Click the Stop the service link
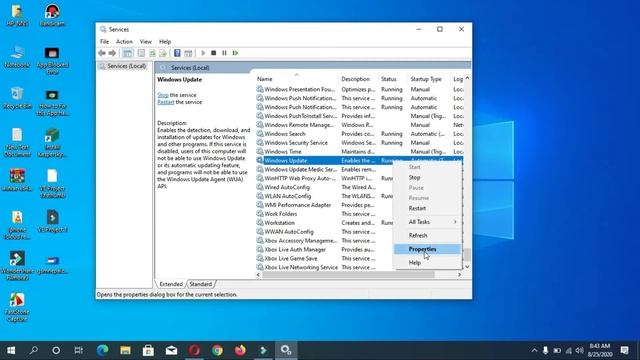The height and width of the screenshot is (360, 640). (163, 95)
